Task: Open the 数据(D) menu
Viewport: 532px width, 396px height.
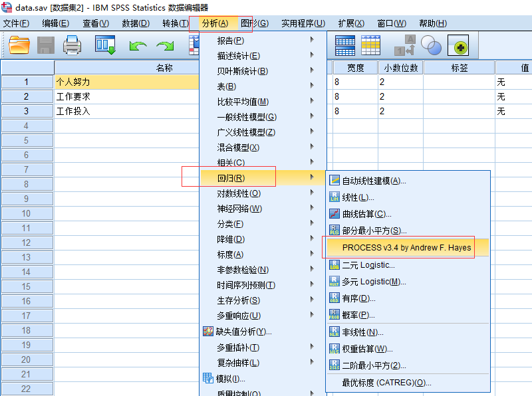Action: coord(136,23)
